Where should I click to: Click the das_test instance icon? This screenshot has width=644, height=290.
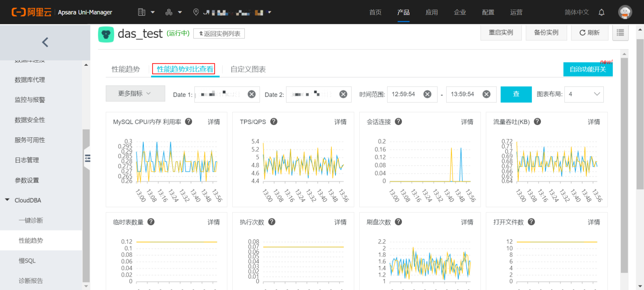106,34
